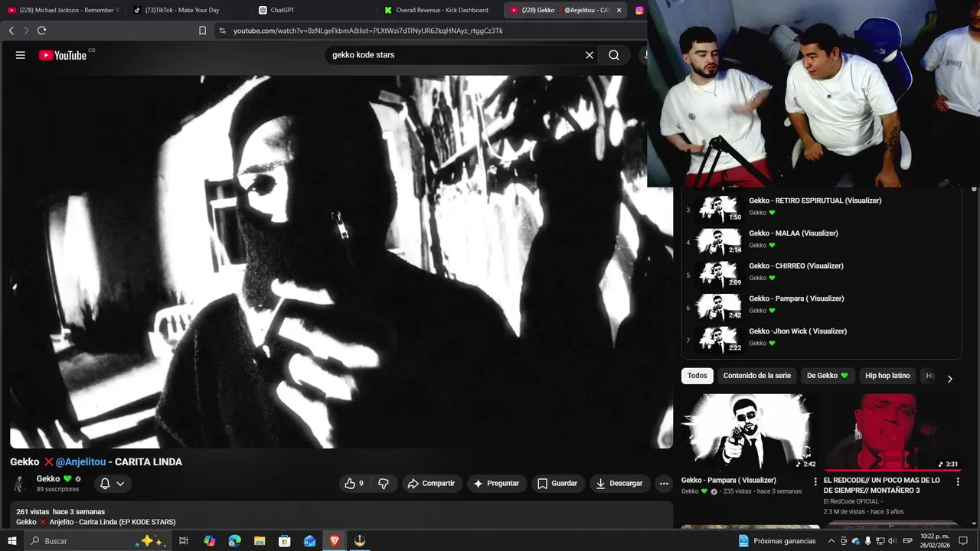Screen dimensions: 980x551
Task: Select the De Gekko chip
Action: [828, 376]
